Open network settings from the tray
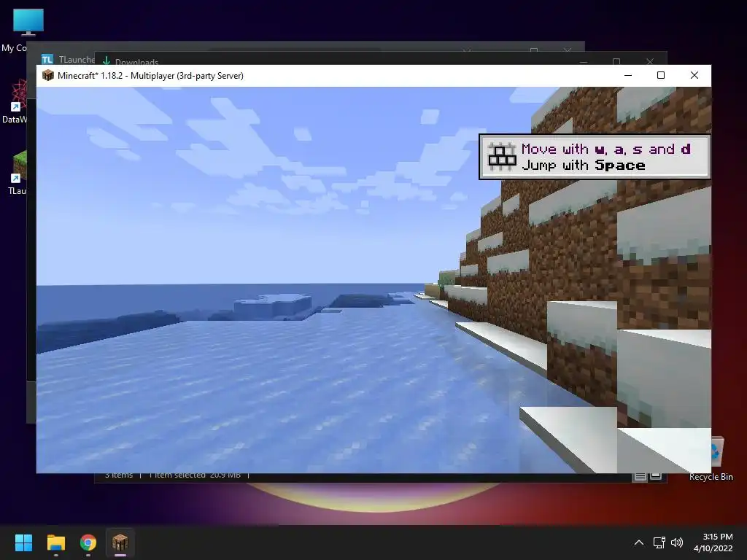Screen dimensions: 747x560 click(659, 542)
